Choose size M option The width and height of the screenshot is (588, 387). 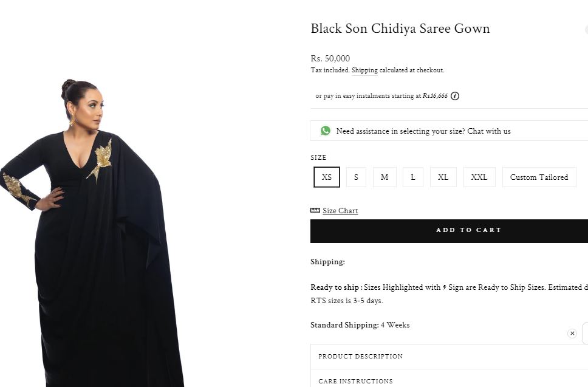click(385, 177)
